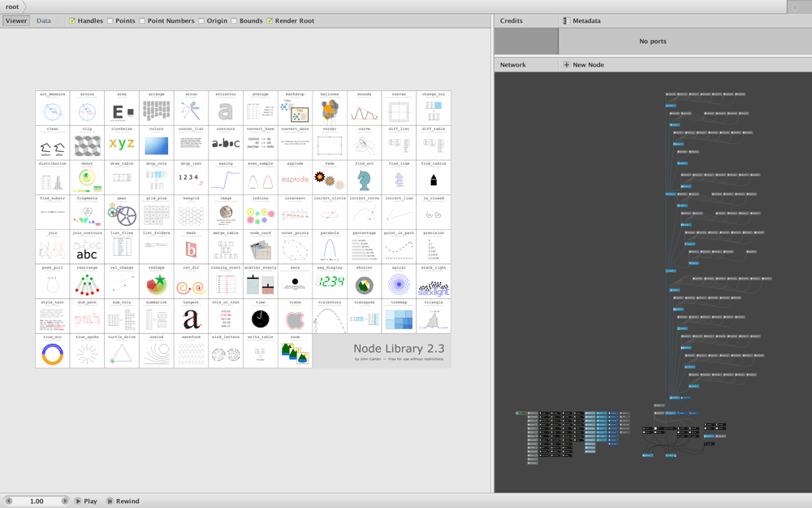Uncheck Render Root
This screenshot has height=508, width=812.
[270, 21]
